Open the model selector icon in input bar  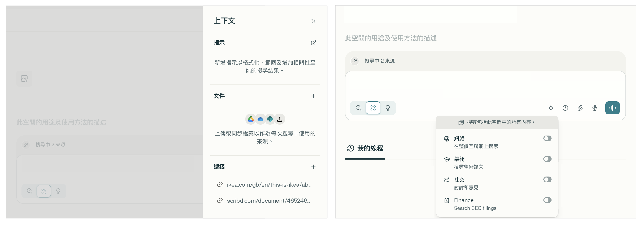click(x=551, y=108)
